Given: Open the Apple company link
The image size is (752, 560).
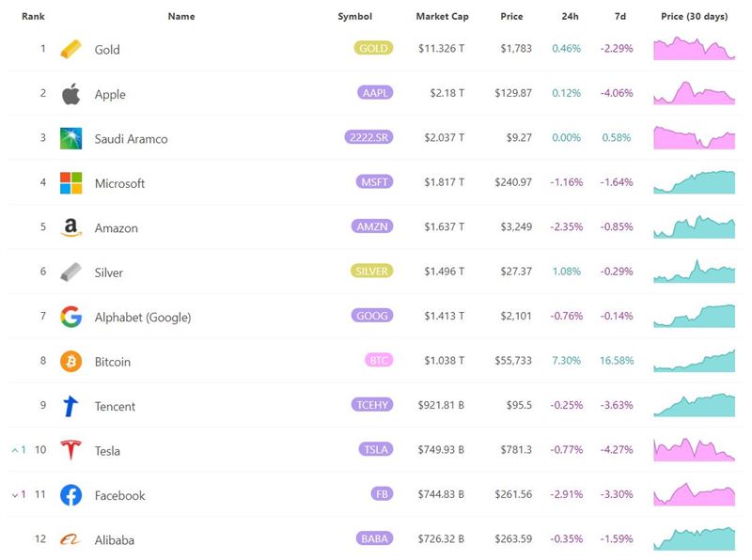Looking at the screenshot, I should [110, 94].
